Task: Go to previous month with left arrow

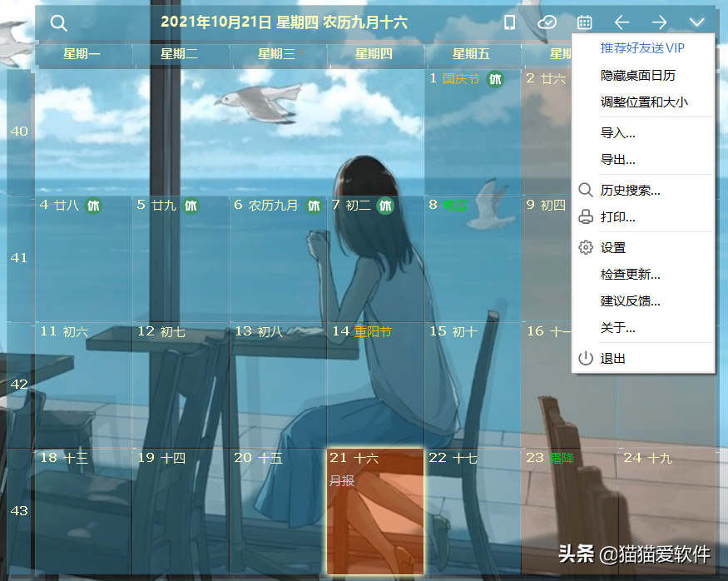Action: 622,22
